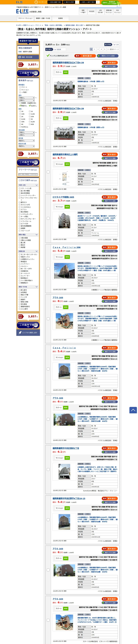Open 賃料 上限なし dropdown
This screenshot has width=138, height=644.
click(x=27, y=100)
